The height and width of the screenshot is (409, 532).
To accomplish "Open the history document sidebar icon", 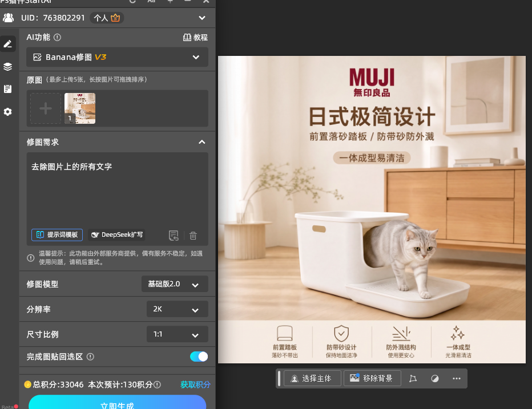I will (8, 89).
